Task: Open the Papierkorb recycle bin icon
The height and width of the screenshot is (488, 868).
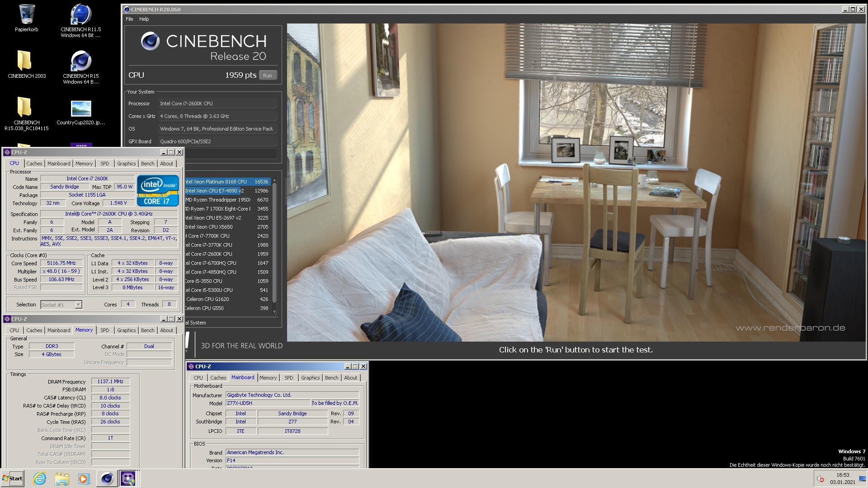Action: tap(26, 18)
